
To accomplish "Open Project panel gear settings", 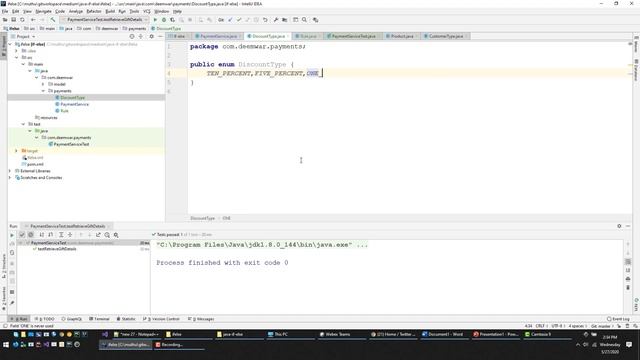I will click(151, 36).
